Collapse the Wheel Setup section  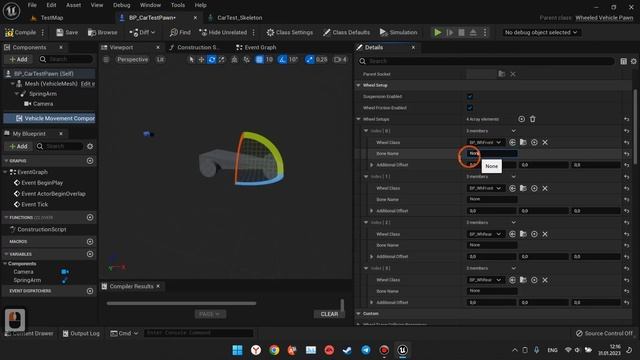(x=359, y=85)
